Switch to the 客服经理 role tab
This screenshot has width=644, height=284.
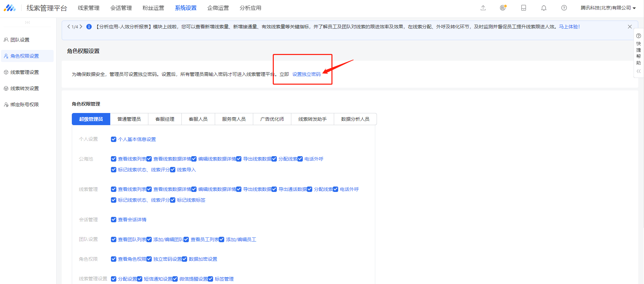coord(165,119)
